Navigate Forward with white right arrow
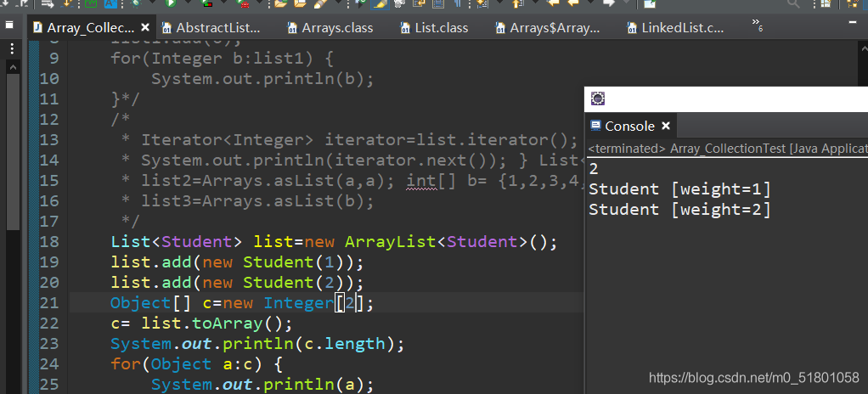The height and width of the screenshot is (394, 868). pos(609,3)
